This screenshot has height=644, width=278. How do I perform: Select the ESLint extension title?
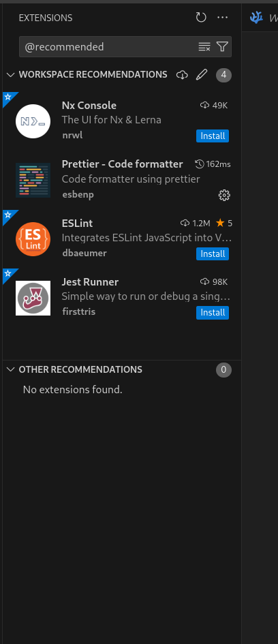click(x=77, y=224)
